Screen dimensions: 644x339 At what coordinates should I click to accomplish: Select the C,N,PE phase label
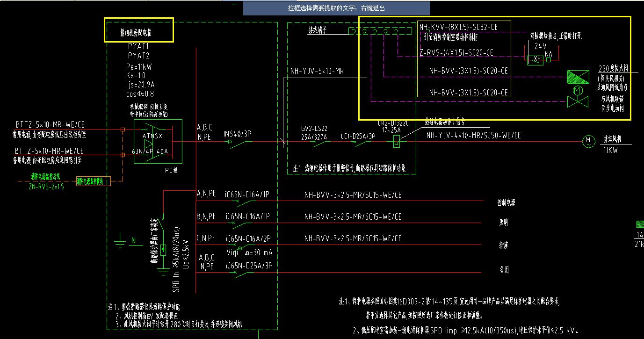click(206, 238)
